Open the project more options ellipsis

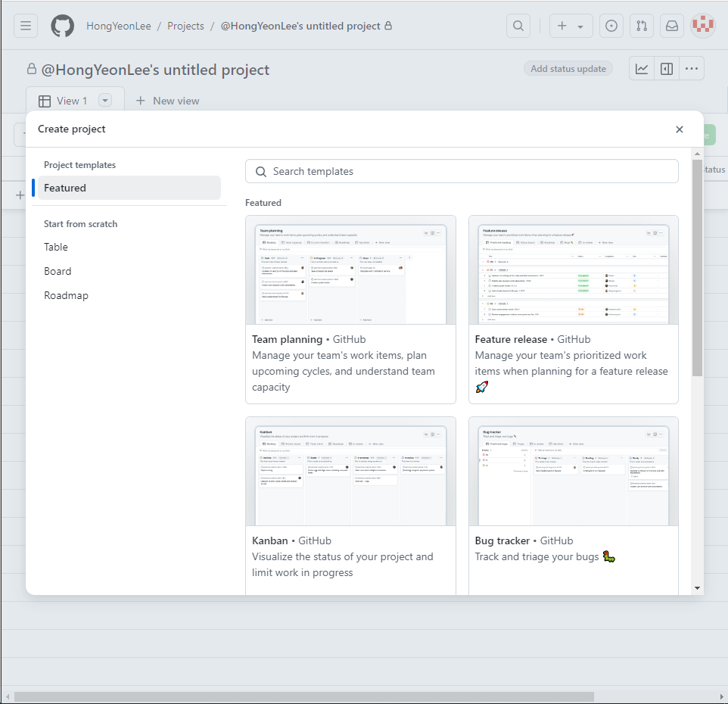tap(692, 69)
